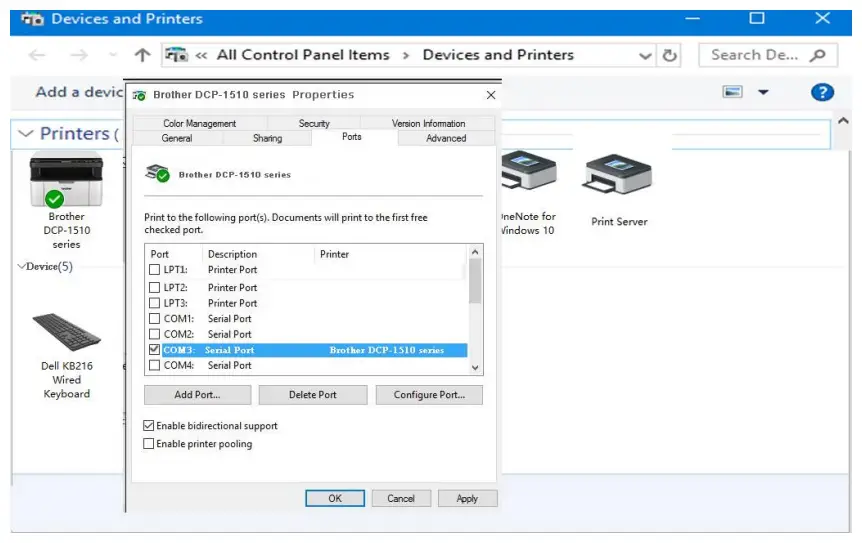Click the Refresh button next to address bar

669,55
